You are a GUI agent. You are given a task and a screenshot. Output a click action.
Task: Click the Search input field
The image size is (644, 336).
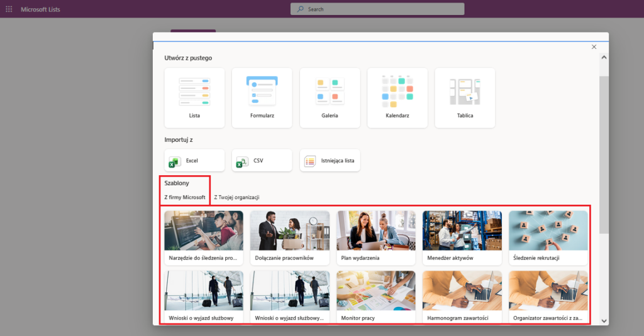(x=377, y=9)
